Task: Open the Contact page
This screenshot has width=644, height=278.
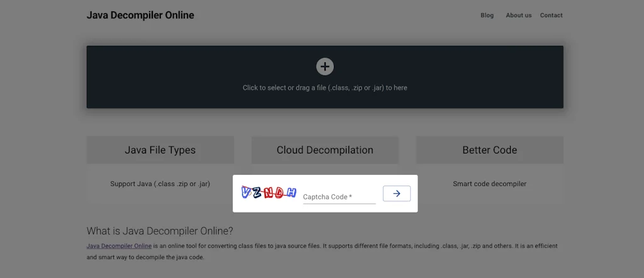Action: coord(551,15)
